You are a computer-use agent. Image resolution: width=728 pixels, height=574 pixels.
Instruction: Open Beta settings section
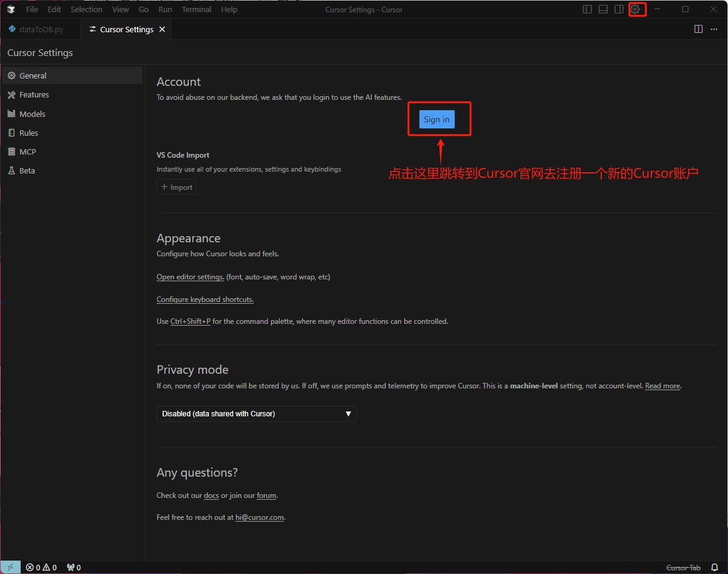[72, 170]
